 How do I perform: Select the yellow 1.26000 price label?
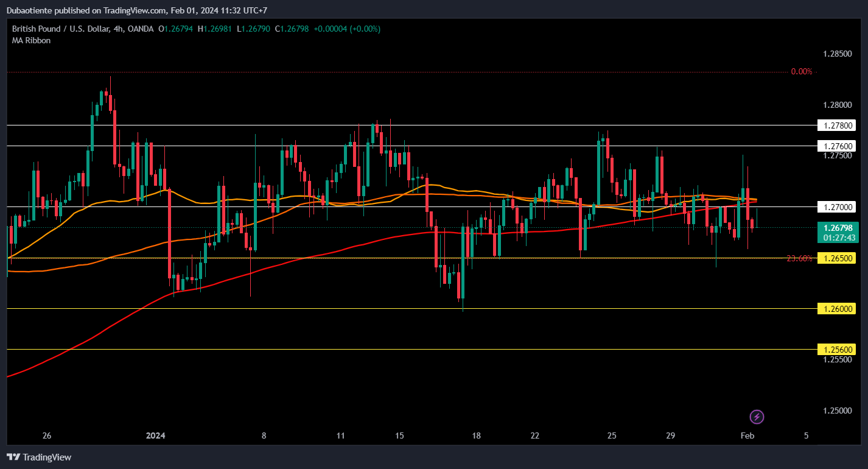(838, 309)
